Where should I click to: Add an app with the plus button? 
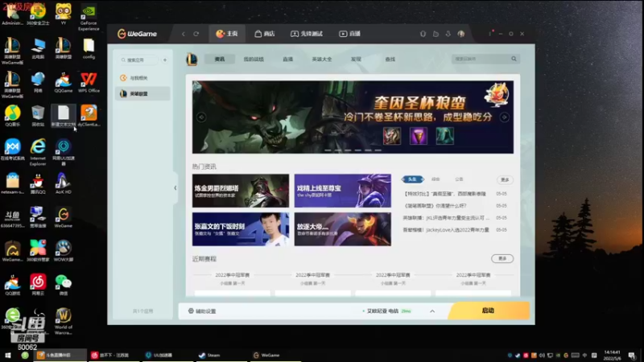point(165,60)
